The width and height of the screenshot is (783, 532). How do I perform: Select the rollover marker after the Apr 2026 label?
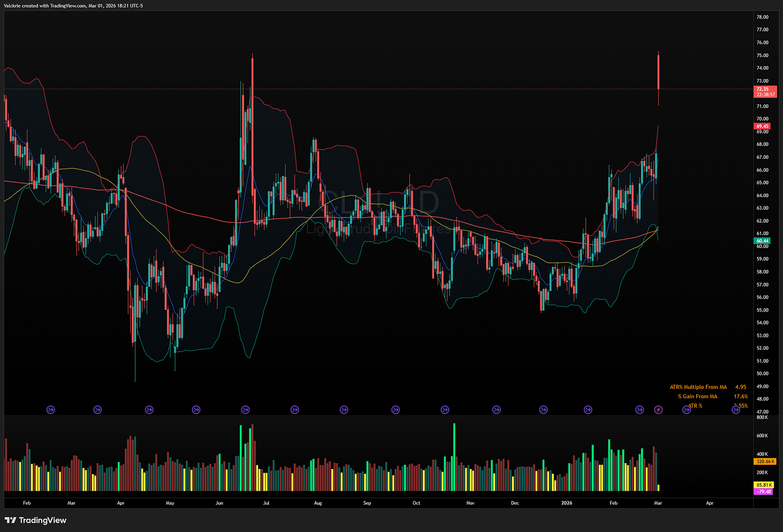[736, 410]
